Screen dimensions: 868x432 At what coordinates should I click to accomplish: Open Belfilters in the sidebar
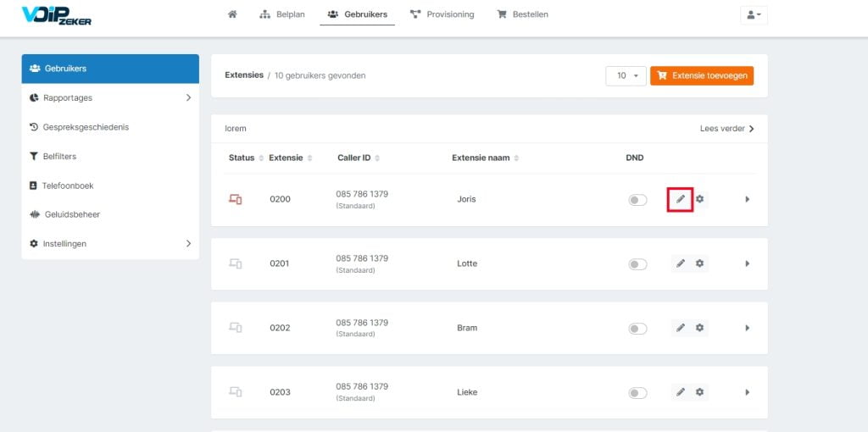coord(110,157)
